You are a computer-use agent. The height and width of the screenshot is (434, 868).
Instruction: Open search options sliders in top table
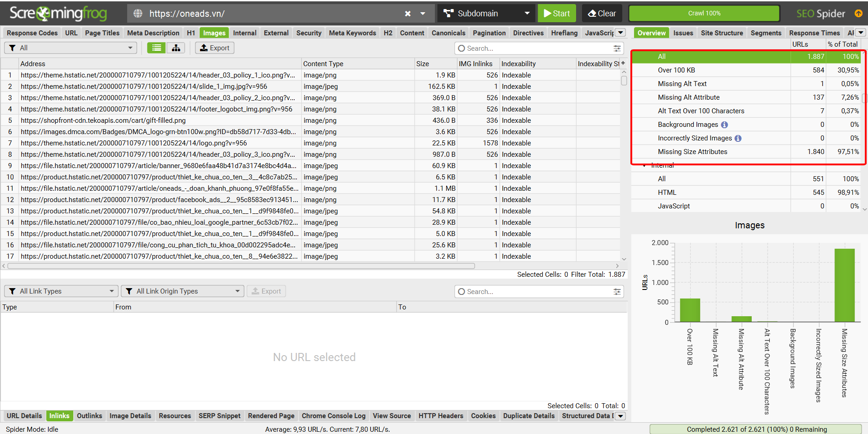(617, 48)
